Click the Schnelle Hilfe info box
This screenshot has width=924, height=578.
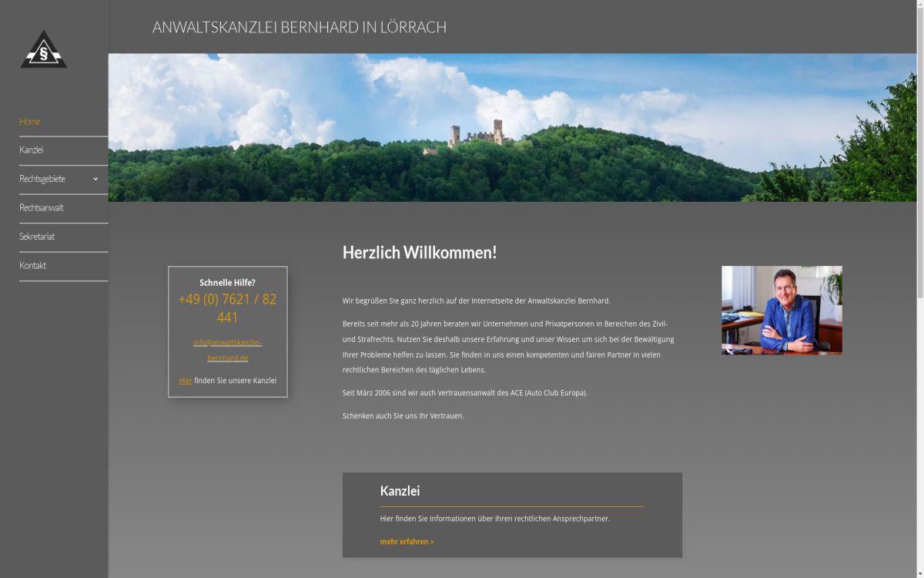click(227, 331)
